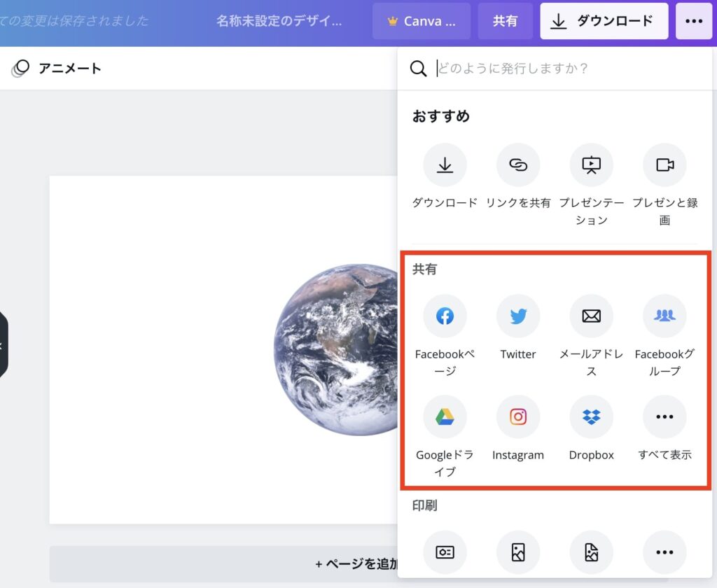Click the search magnifier icon in the panel
This screenshot has width=717, height=588.
tap(418, 69)
